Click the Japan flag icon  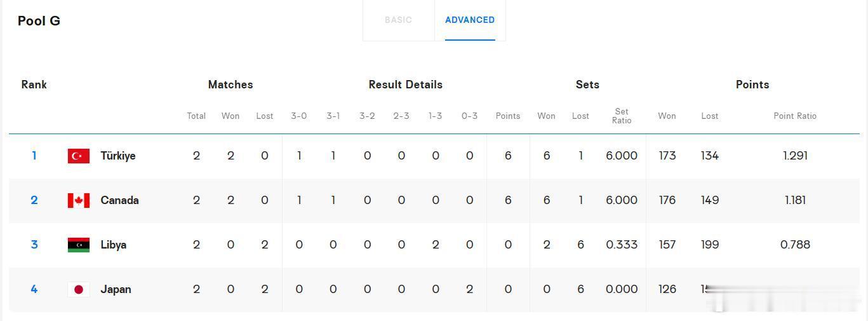click(79, 289)
